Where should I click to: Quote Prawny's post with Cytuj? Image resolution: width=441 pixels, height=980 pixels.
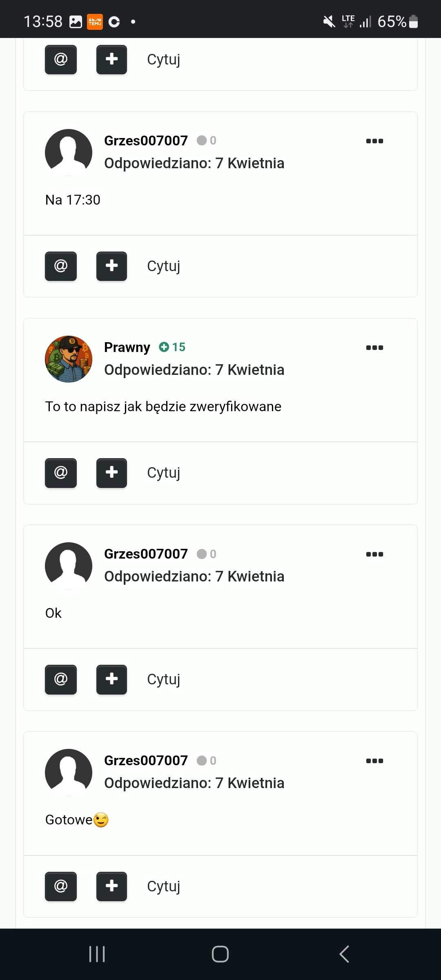pyautogui.click(x=163, y=473)
